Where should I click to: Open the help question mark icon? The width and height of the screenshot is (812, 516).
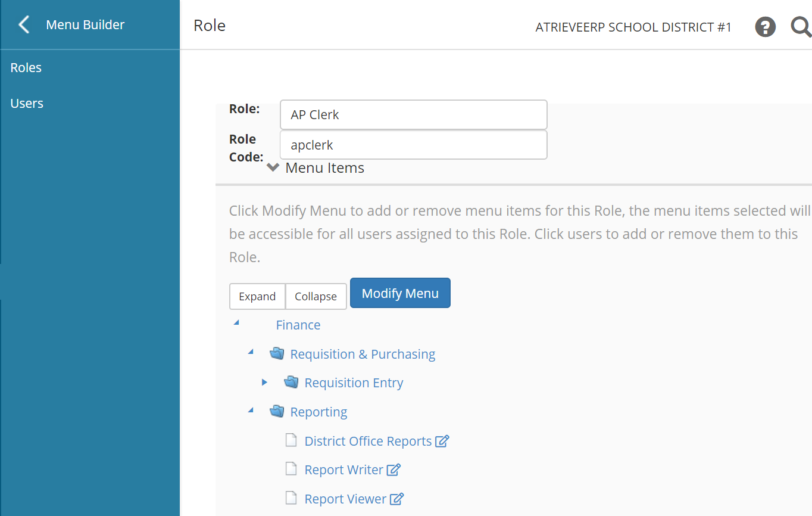coord(765,27)
